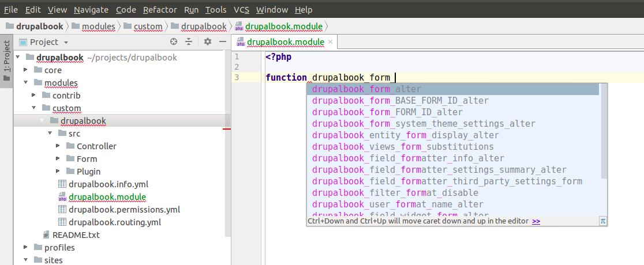Click the Form folder icon
Viewport: 644px width, 265px height.
coord(70,159)
